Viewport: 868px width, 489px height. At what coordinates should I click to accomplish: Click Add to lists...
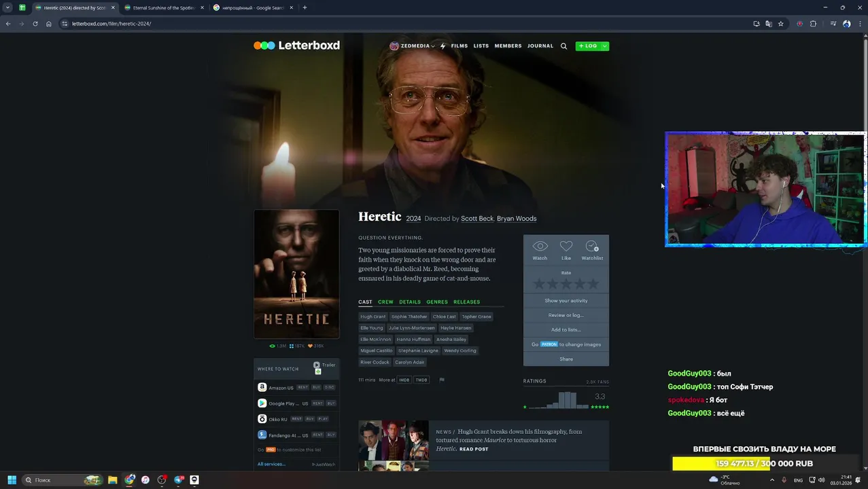click(x=566, y=329)
